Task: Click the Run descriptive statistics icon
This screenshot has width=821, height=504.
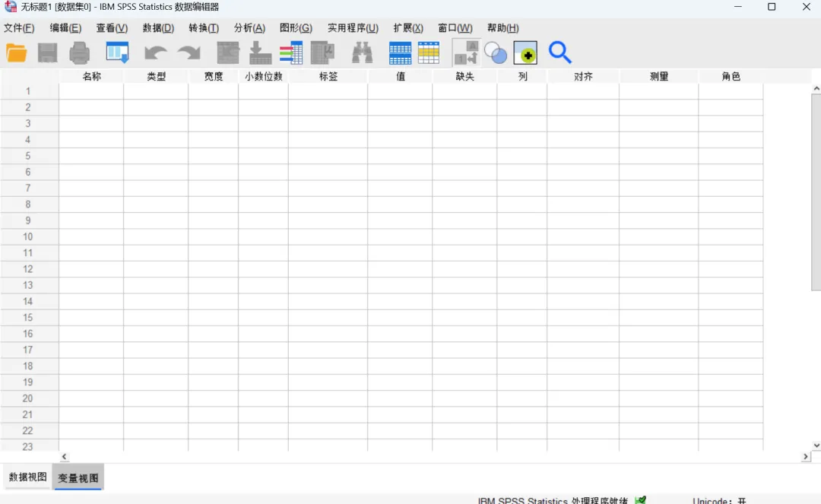Action: click(322, 53)
